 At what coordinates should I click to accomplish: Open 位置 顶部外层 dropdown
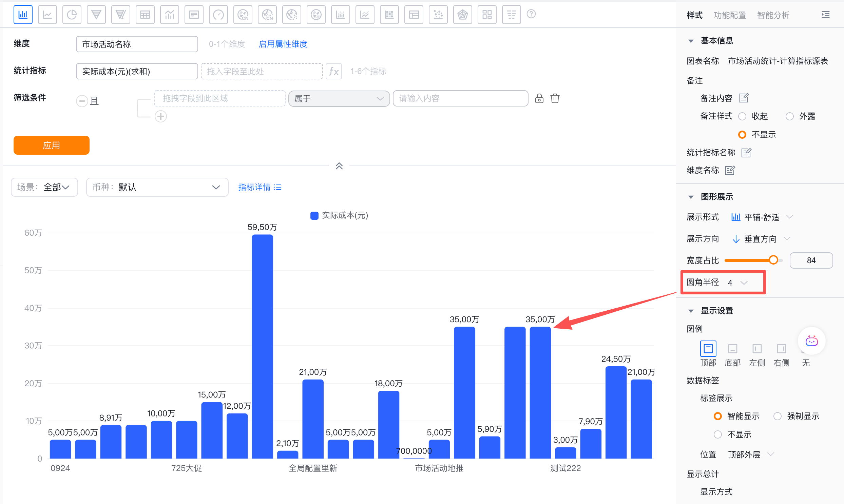click(x=751, y=454)
